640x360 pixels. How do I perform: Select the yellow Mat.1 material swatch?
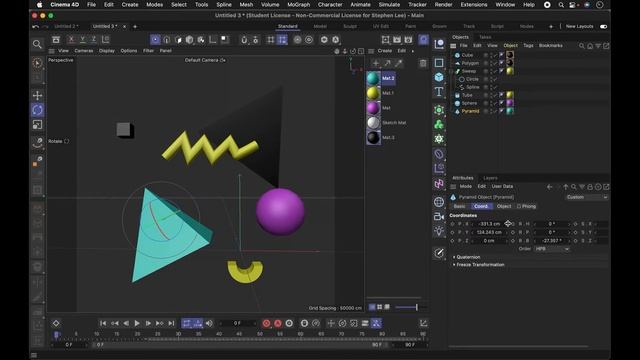[373, 93]
